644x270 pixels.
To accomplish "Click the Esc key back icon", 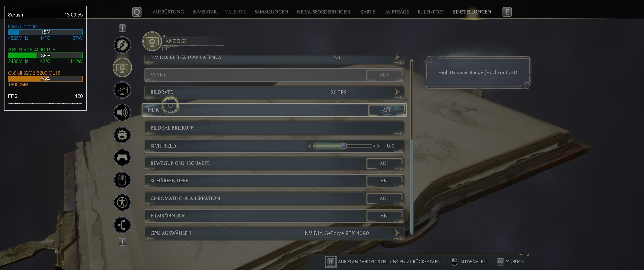I will (500, 262).
